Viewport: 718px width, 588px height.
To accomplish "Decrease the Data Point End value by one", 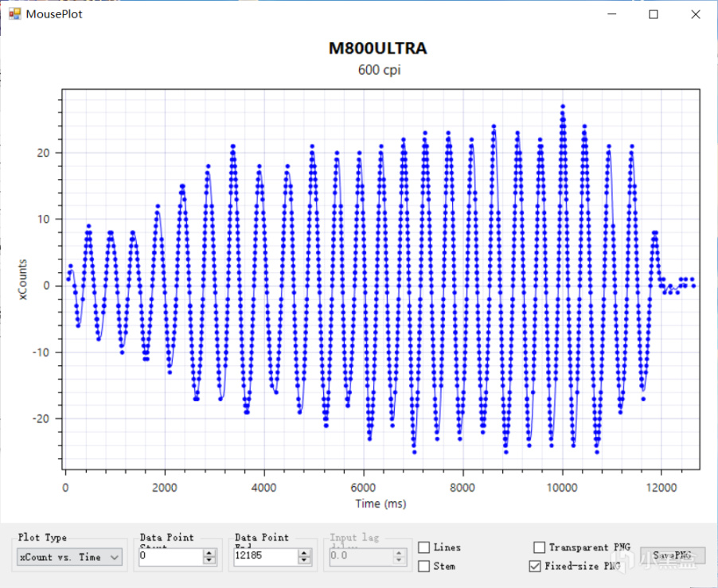I will [304, 560].
